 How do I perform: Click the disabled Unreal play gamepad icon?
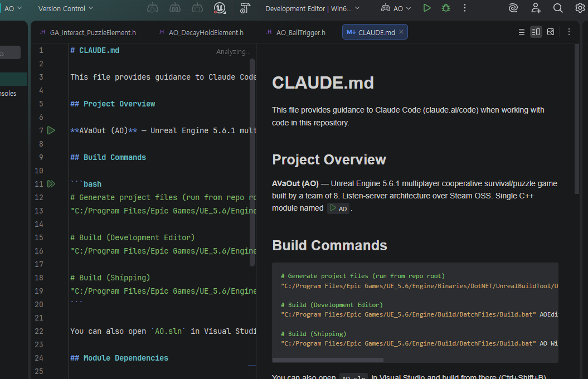pos(153,8)
